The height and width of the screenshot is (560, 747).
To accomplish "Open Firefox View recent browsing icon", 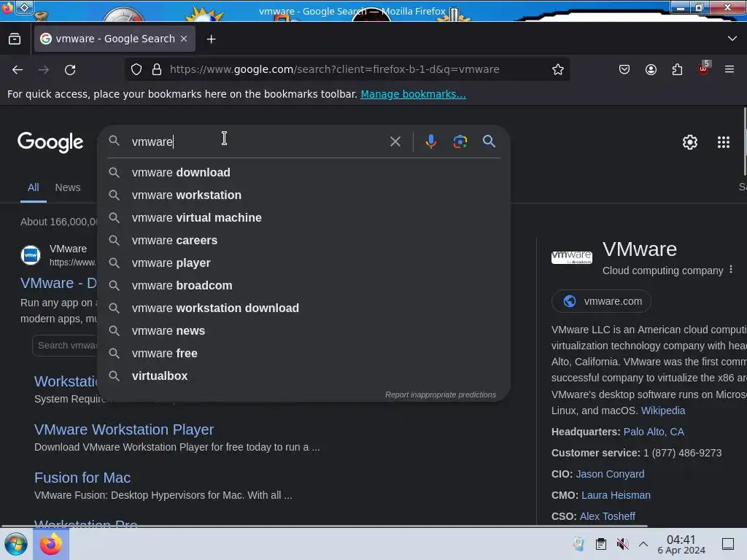I will click(15, 39).
